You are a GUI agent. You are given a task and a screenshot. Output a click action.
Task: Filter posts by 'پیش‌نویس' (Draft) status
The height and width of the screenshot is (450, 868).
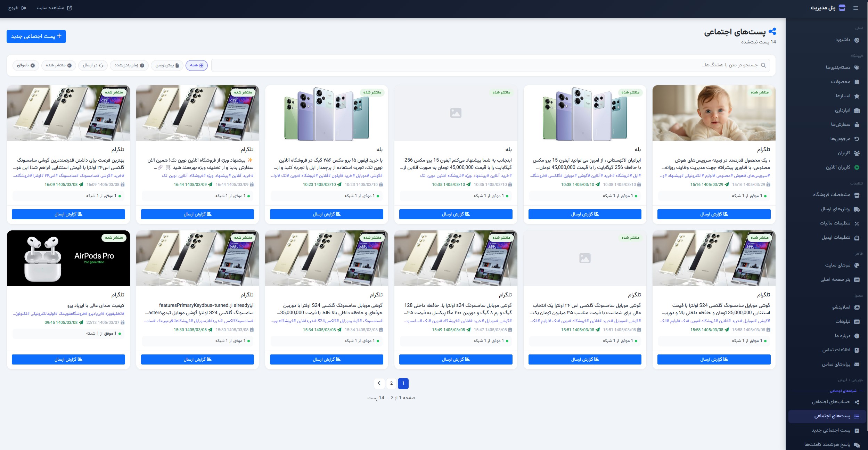pyautogui.click(x=167, y=65)
